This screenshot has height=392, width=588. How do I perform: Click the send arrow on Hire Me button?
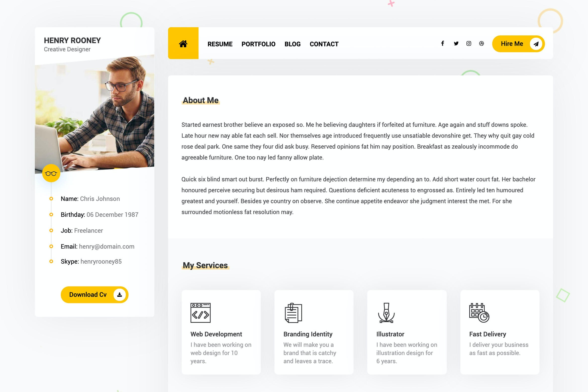point(536,43)
